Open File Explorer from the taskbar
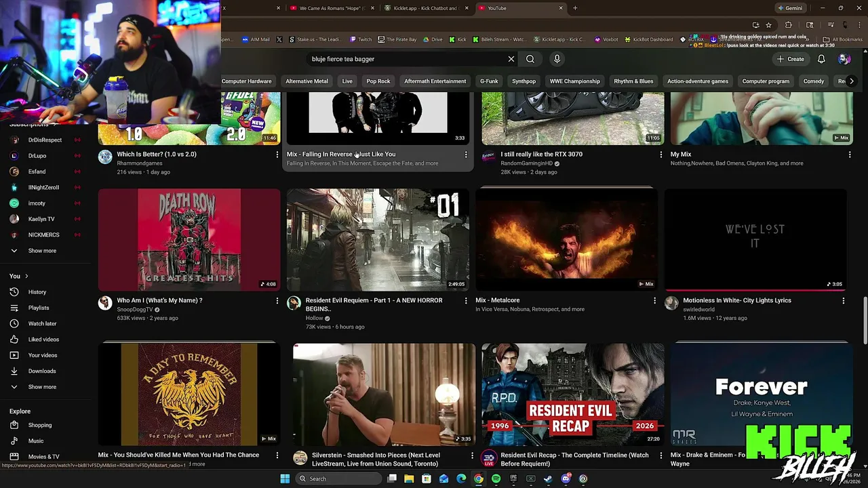Viewport: 868px width, 488px height. (409, 479)
